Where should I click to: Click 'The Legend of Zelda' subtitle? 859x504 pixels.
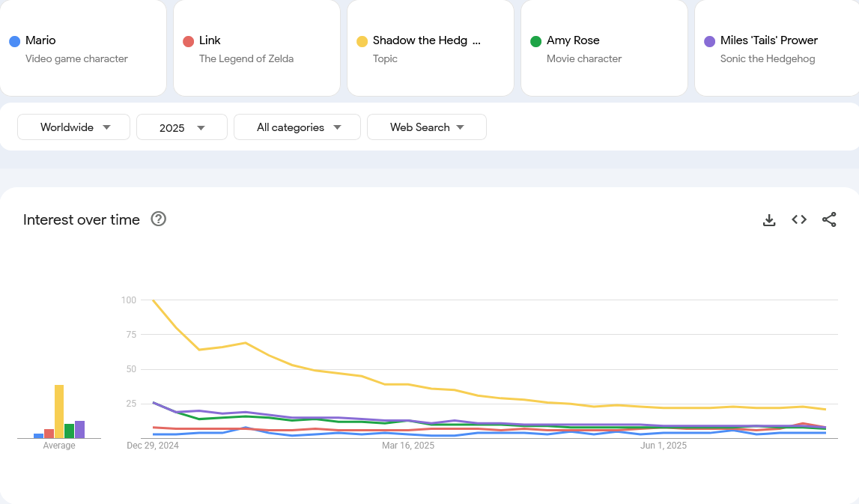pos(246,58)
